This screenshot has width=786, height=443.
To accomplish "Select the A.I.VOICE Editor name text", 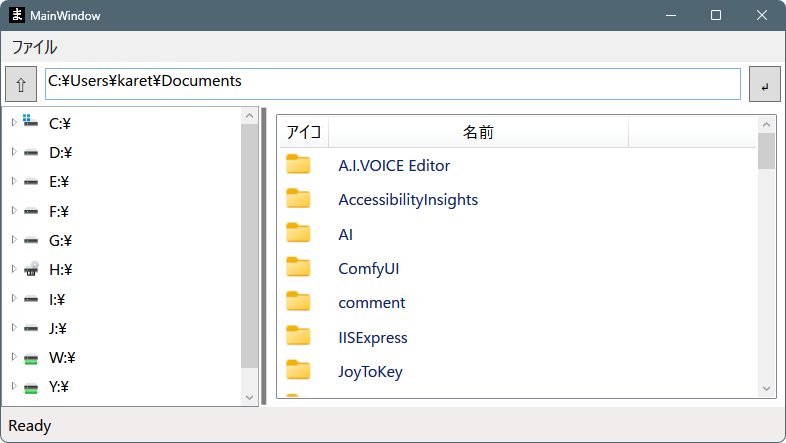I will [x=394, y=165].
